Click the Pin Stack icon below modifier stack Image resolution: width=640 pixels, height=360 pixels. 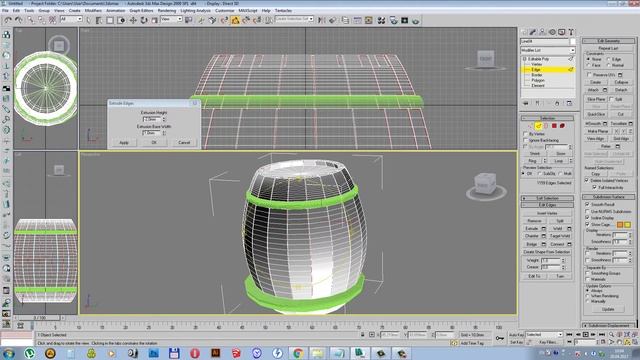(526, 103)
